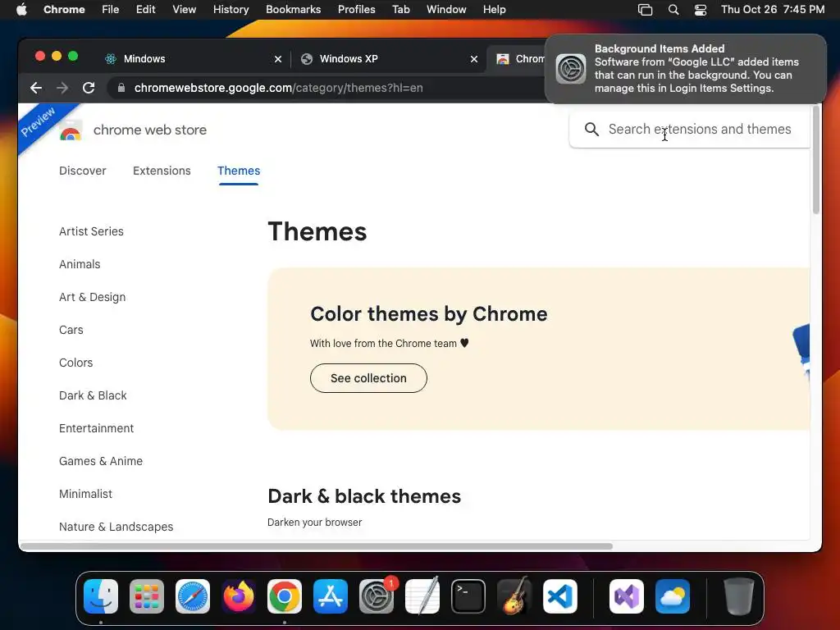Screen dimensions: 840x630
Task: Go back with the browser back arrow
Action: [36, 88]
